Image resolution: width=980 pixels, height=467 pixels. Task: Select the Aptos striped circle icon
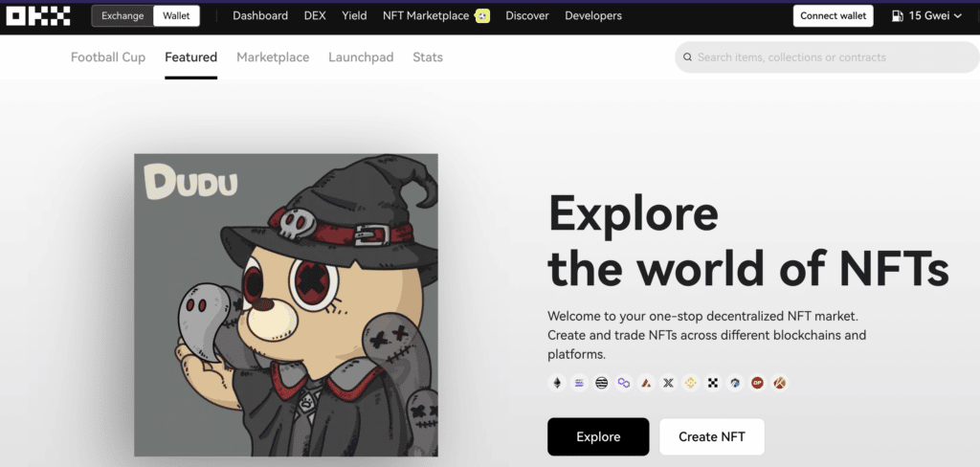point(601,383)
